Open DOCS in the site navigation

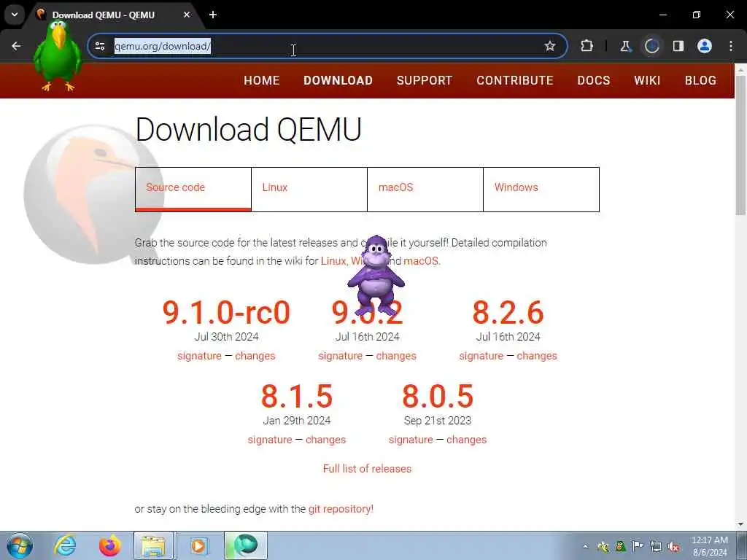click(594, 80)
